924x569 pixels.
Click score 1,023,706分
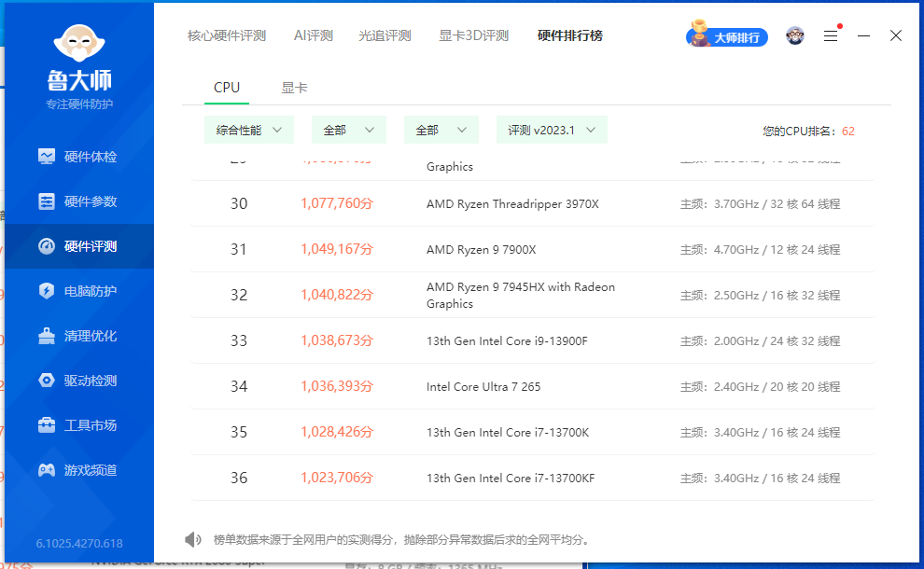(337, 478)
